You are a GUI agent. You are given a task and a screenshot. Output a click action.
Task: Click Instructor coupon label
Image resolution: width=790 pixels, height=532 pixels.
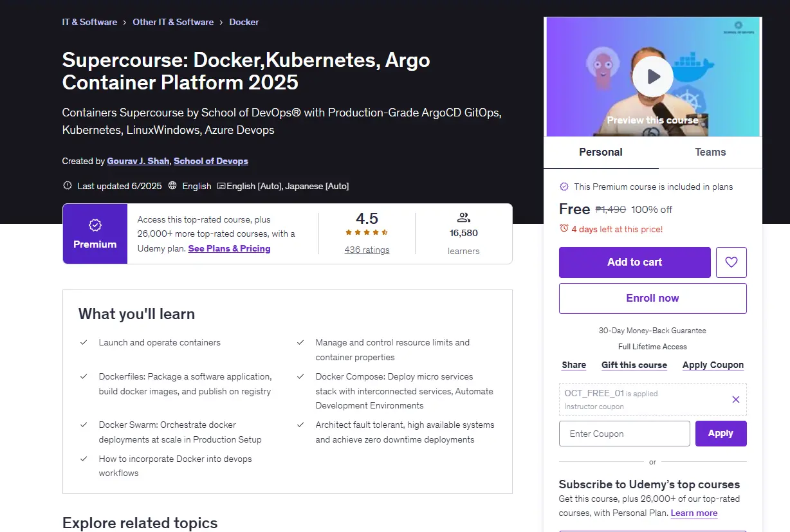click(594, 407)
